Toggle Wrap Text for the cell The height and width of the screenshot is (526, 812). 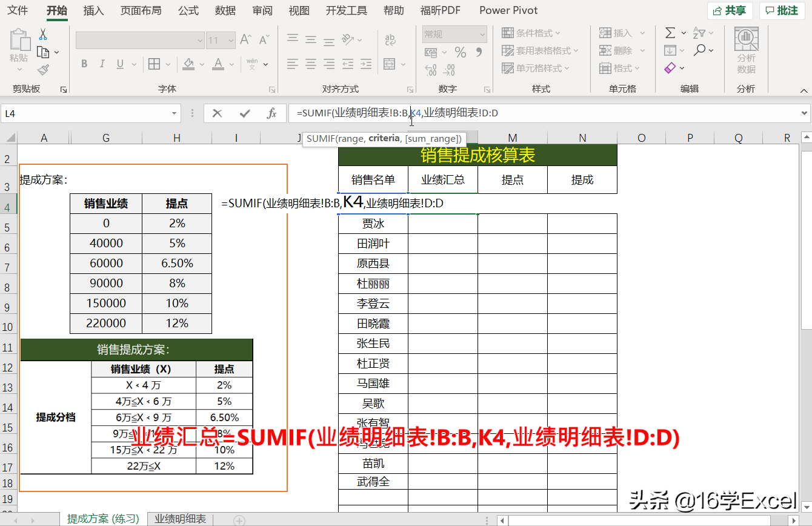coord(390,40)
